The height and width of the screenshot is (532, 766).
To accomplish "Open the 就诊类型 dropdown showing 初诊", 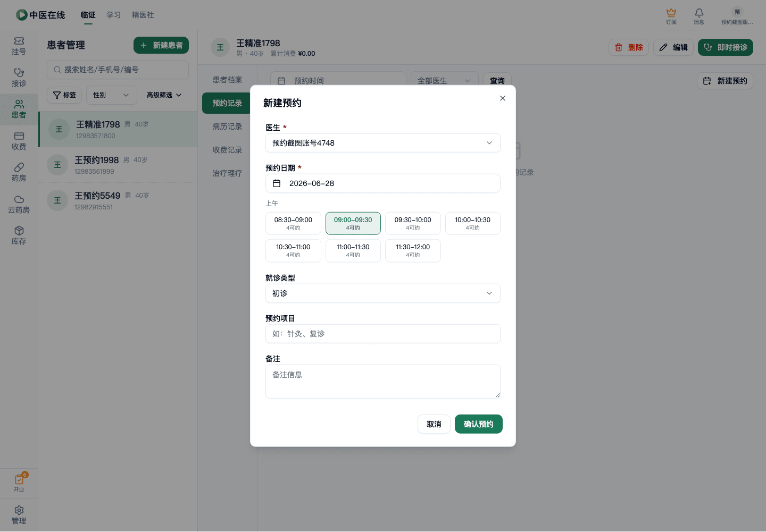I will click(x=383, y=293).
